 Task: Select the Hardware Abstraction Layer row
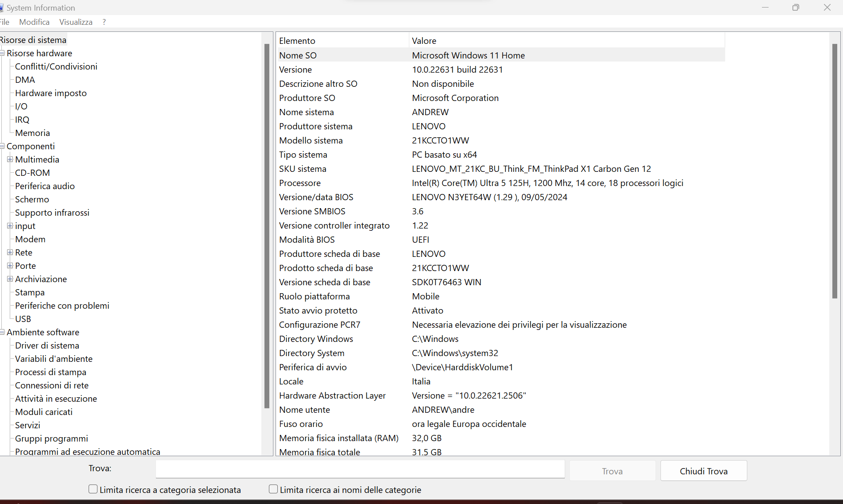[x=501, y=395]
